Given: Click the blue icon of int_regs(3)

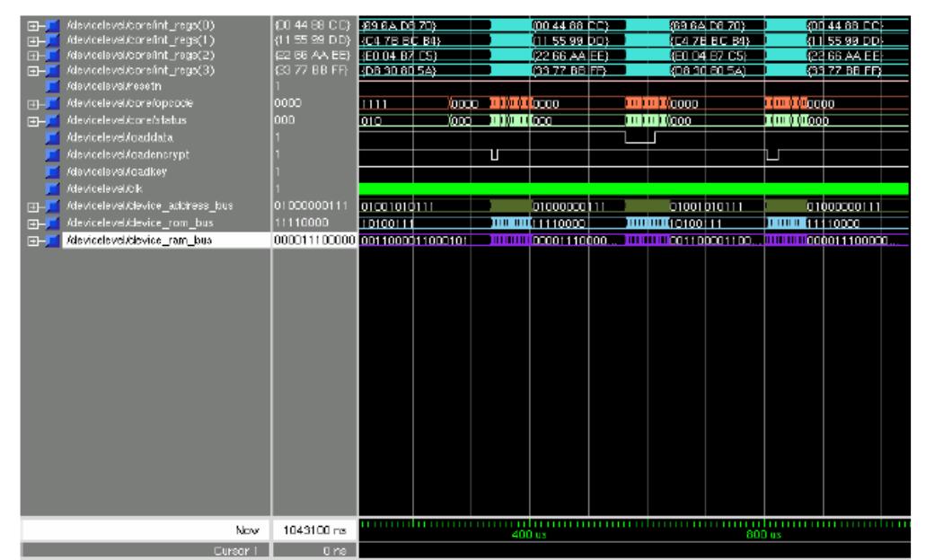Looking at the screenshot, I should [x=53, y=71].
